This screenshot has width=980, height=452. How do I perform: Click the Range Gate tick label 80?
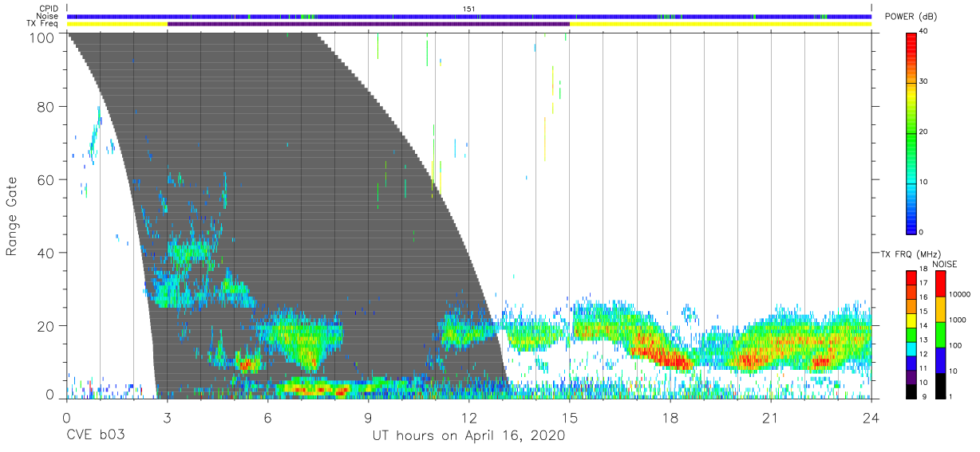46,107
